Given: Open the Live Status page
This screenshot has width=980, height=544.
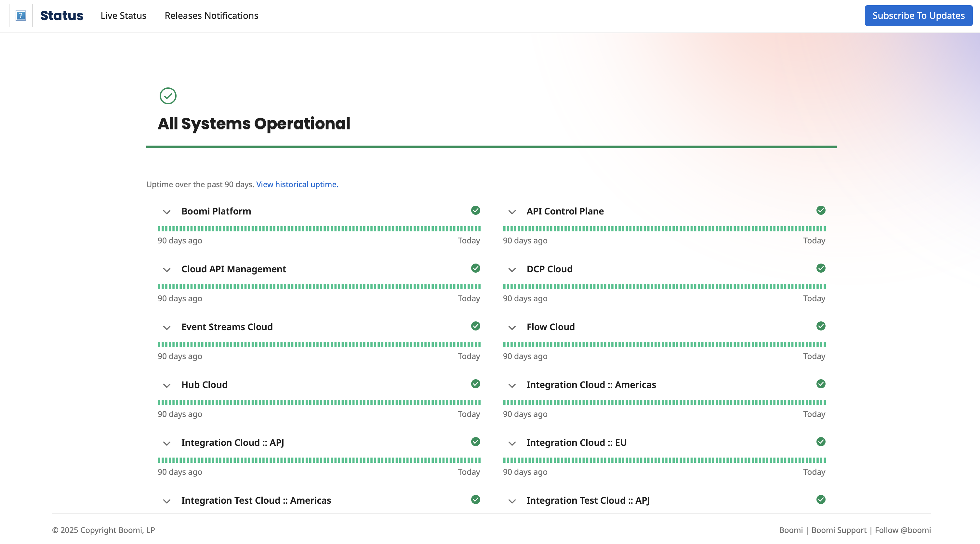Looking at the screenshot, I should [x=123, y=16].
